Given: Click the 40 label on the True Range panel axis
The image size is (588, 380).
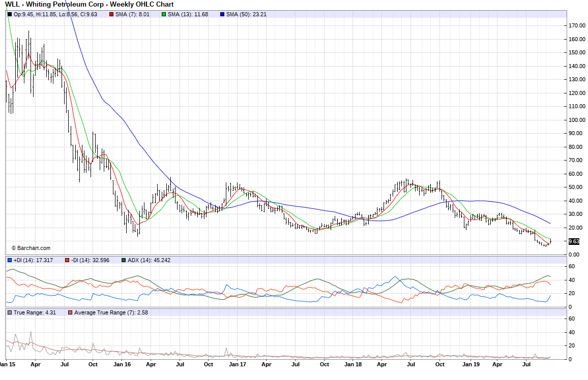Looking at the screenshot, I should (572, 332).
